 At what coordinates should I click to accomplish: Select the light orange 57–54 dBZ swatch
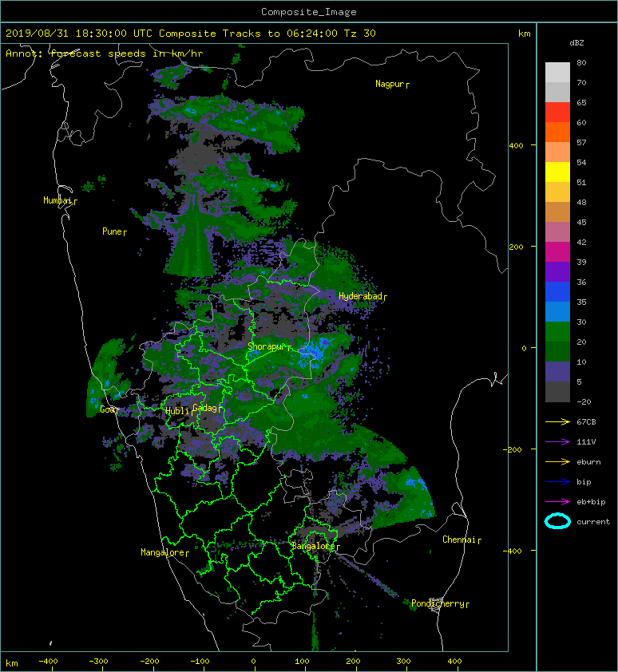pyautogui.click(x=557, y=152)
